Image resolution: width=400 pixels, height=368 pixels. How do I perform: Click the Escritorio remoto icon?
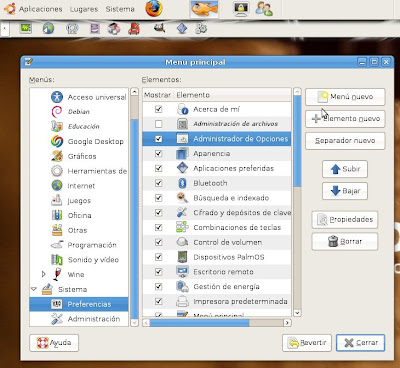pos(182,272)
